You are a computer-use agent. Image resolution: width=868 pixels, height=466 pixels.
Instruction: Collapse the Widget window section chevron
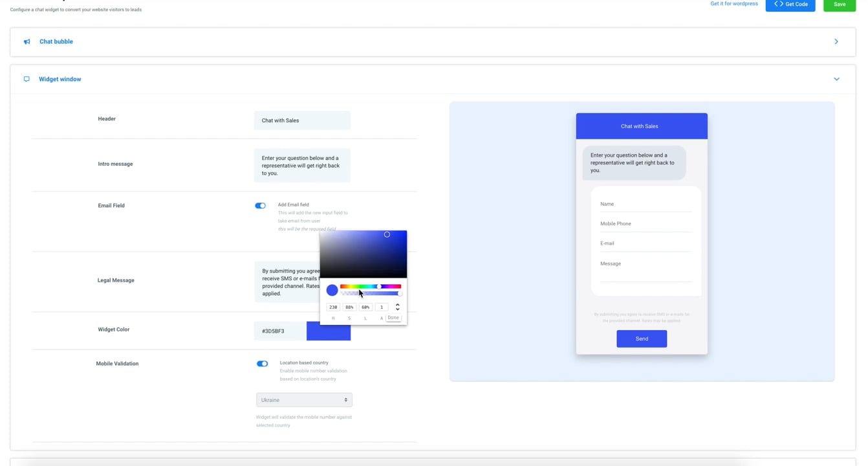click(x=836, y=79)
